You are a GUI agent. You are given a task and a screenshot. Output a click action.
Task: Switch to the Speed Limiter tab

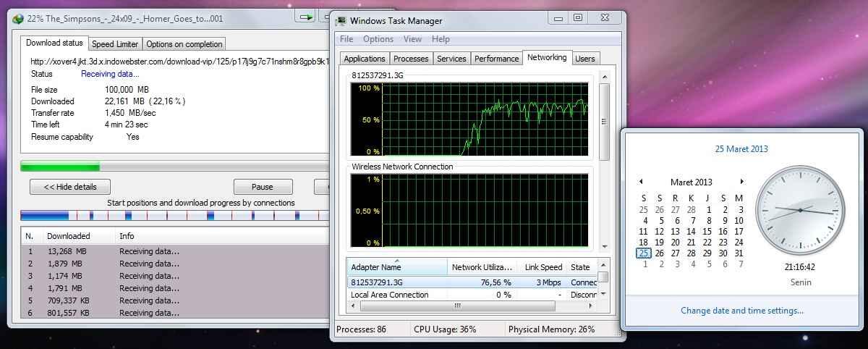click(115, 44)
